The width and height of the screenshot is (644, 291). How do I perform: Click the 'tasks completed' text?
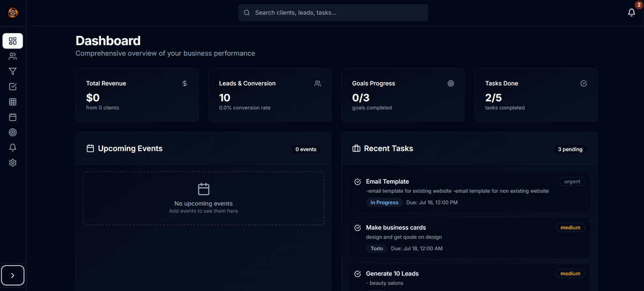[505, 108]
